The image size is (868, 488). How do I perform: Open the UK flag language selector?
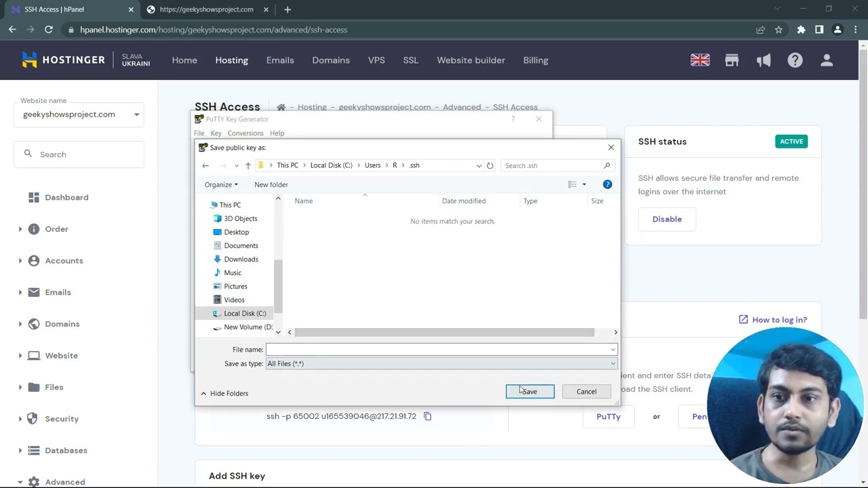click(x=700, y=60)
